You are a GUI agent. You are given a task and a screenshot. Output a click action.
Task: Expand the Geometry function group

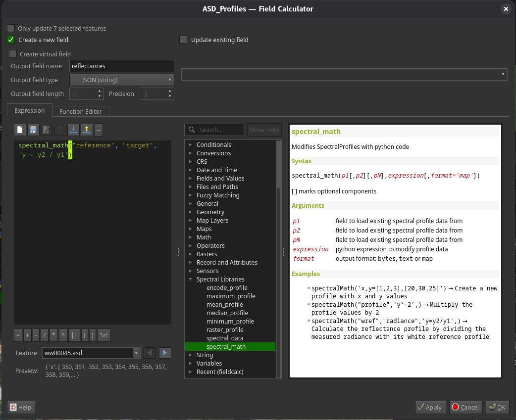(x=190, y=212)
